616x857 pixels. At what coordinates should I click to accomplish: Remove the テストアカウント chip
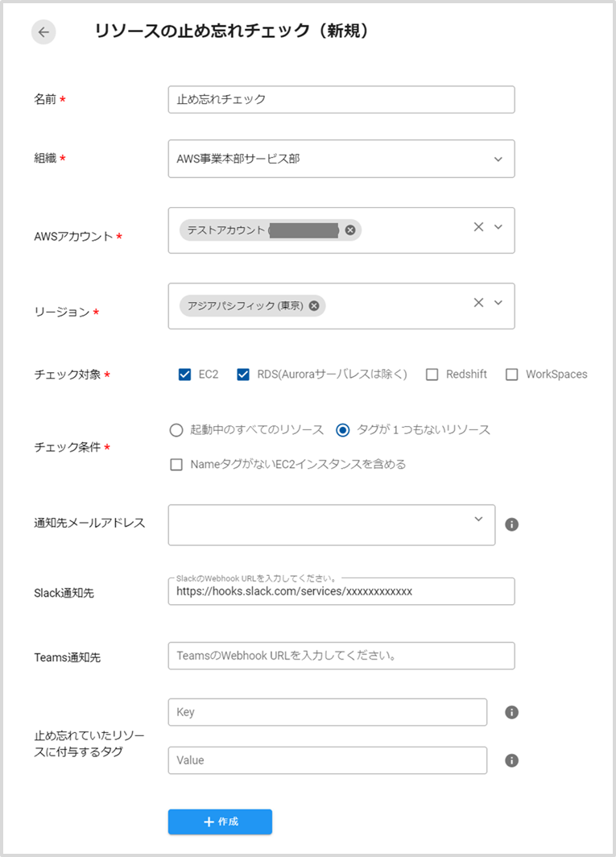point(349,230)
